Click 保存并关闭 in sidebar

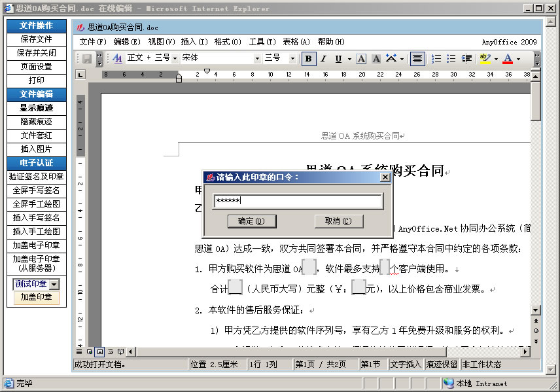point(37,53)
